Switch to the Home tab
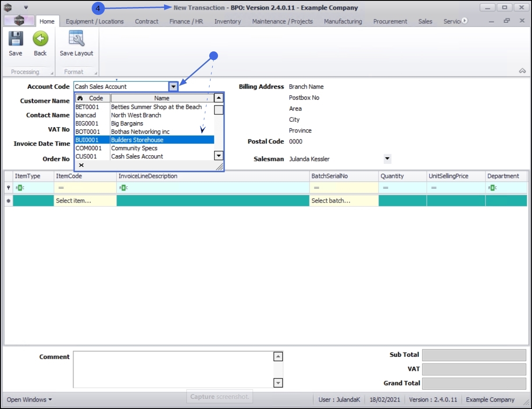532x409 pixels. tap(47, 21)
